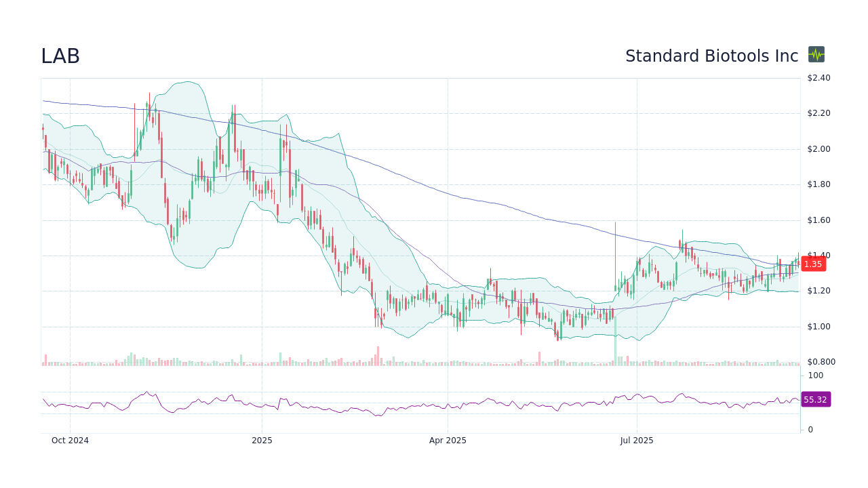Click the $1.40 price axis label
This screenshot has height=488, width=868.
pos(818,256)
